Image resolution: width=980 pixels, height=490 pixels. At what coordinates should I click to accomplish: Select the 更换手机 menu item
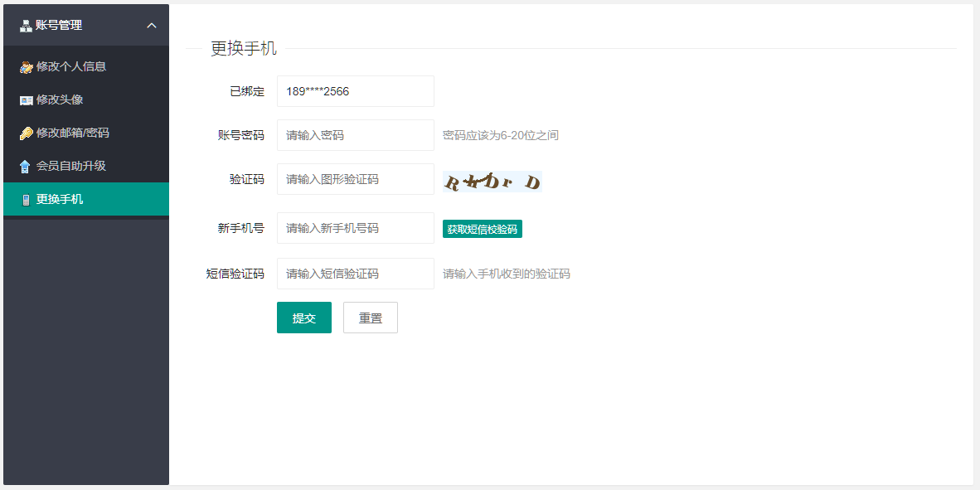coord(86,199)
